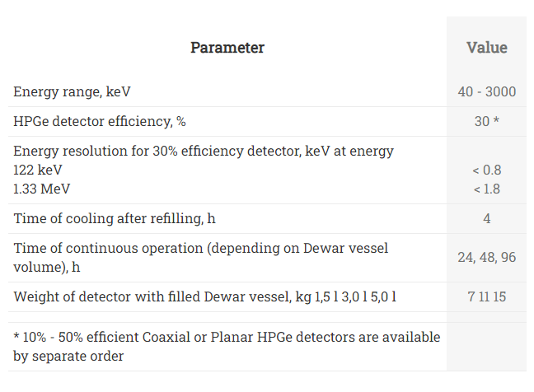Click the cooling time value 4

coord(487,218)
